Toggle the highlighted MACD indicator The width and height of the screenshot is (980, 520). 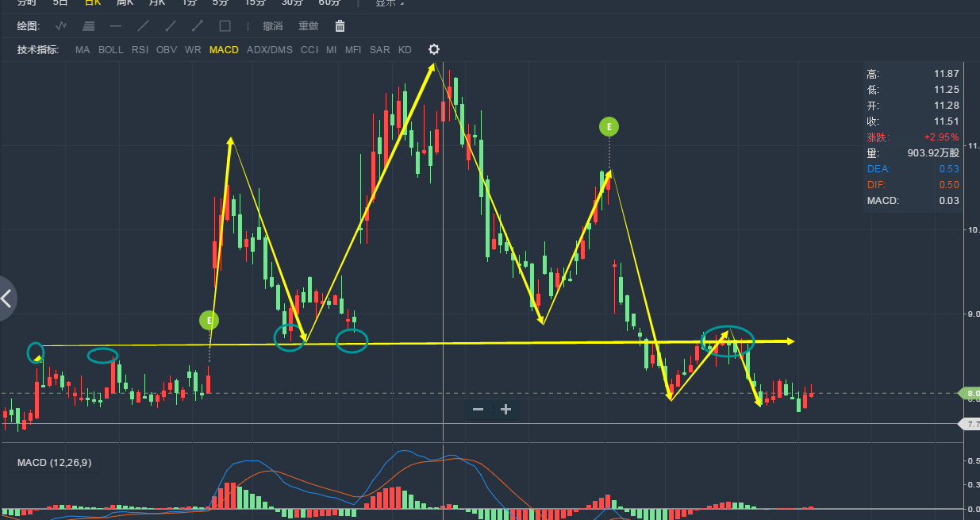[x=224, y=49]
